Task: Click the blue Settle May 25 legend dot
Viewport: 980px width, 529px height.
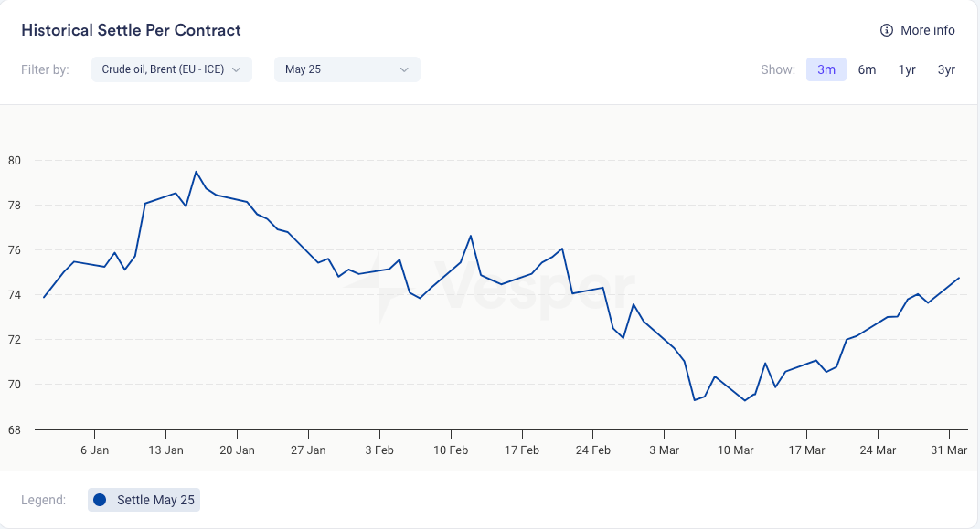Action: point(100,500)
